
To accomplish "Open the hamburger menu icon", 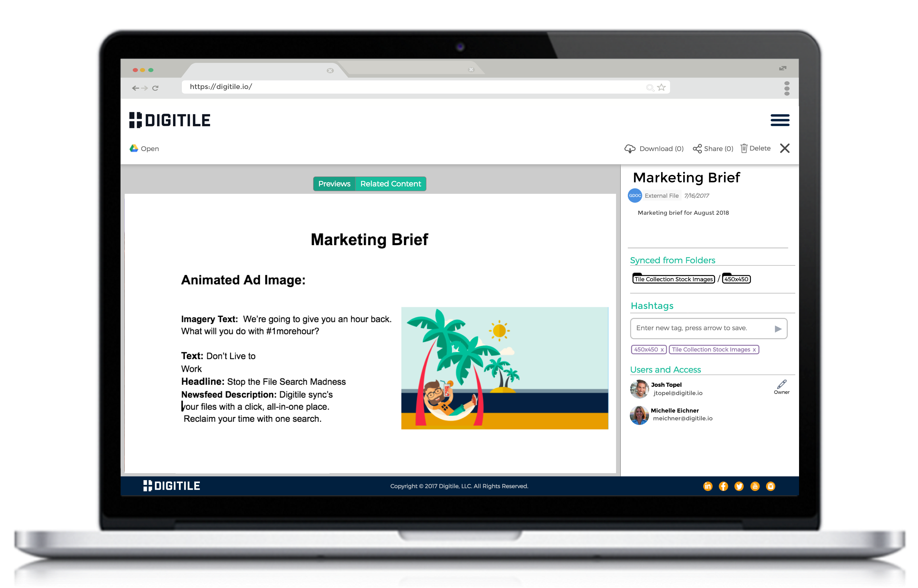I will coord(780,120).
